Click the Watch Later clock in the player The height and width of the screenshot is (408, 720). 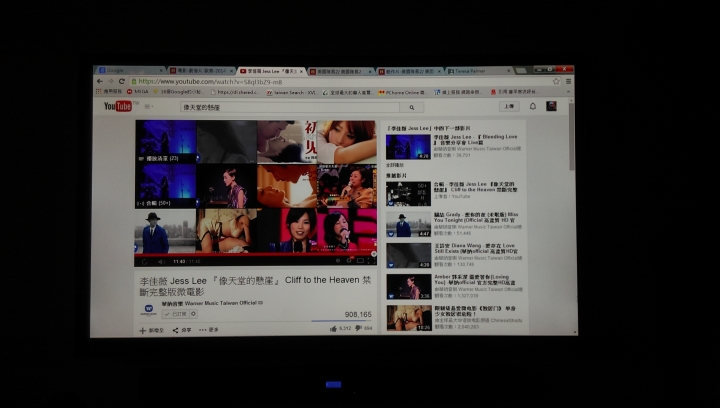point(338,261)
